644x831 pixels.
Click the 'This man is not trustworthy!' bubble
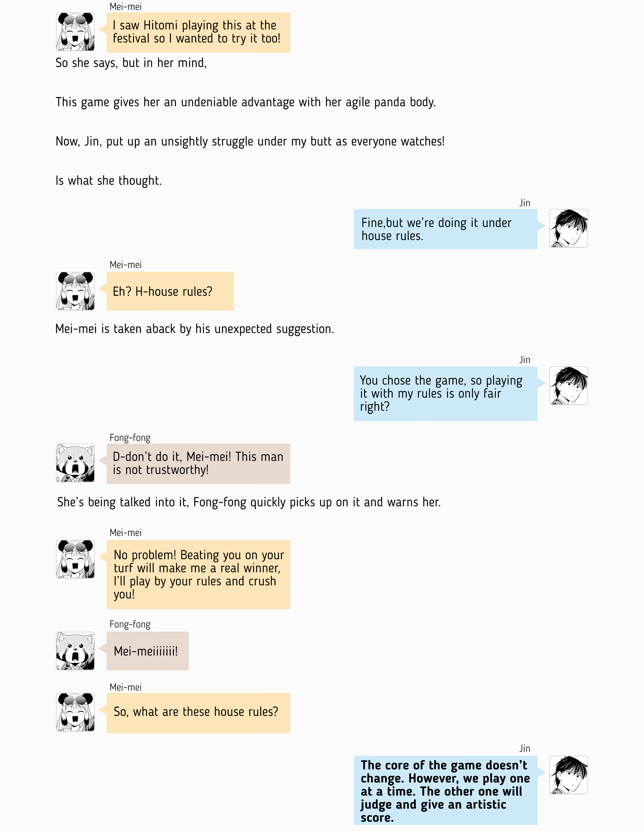click(198, 464)
